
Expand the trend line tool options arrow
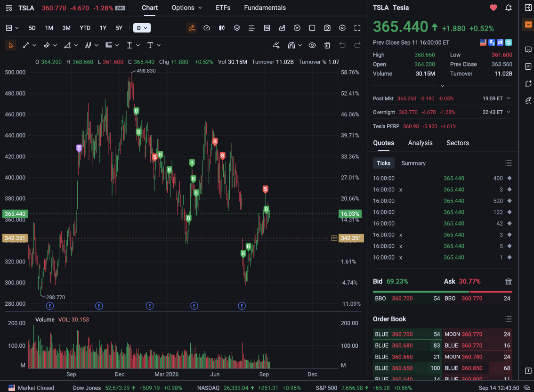pos(34,45)
